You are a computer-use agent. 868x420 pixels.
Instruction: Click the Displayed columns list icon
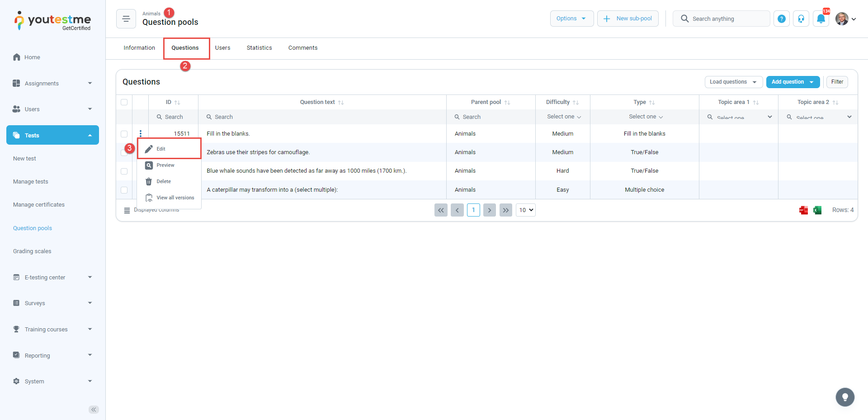[x=127, y=211]
